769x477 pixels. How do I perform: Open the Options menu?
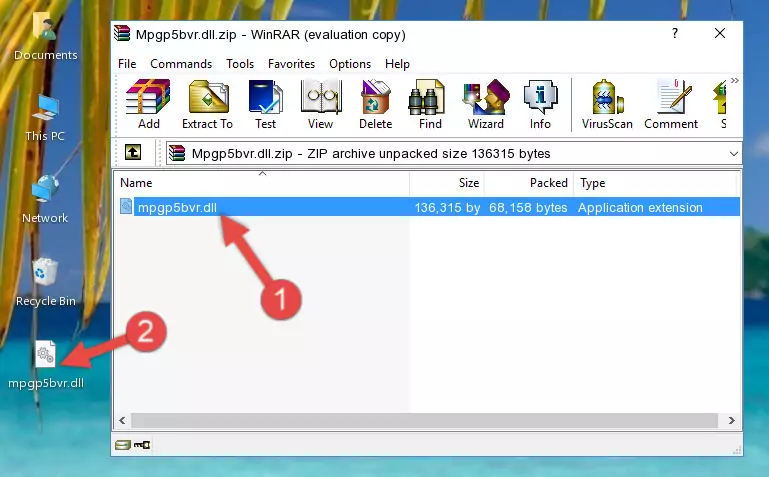coord(350,64)
